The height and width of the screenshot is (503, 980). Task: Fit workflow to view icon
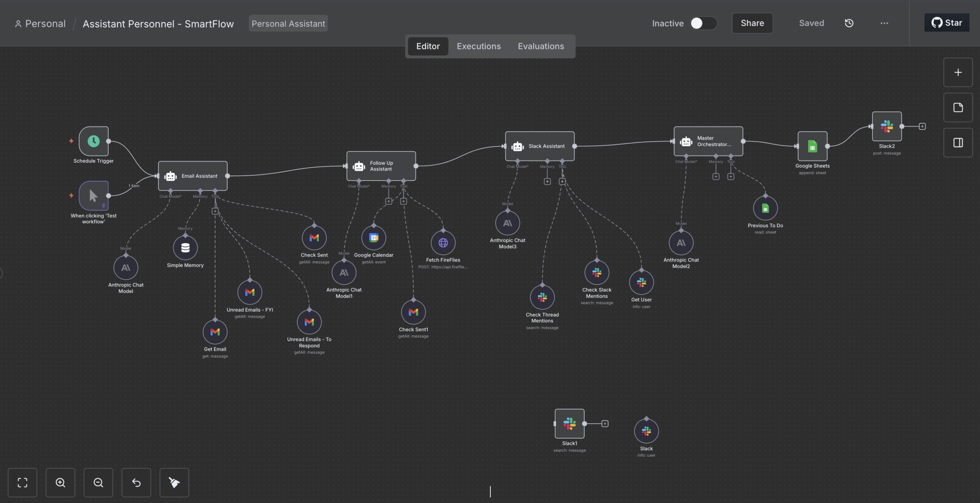23,482
